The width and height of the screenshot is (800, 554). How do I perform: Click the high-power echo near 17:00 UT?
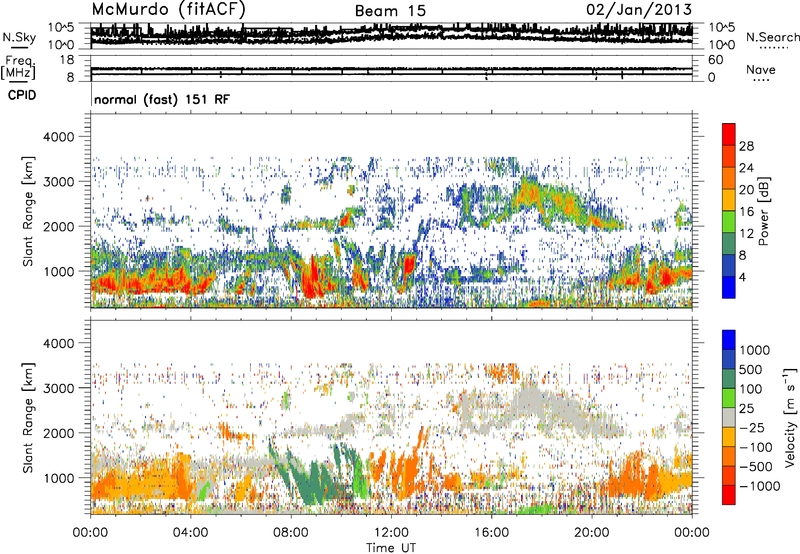(531, 195)
